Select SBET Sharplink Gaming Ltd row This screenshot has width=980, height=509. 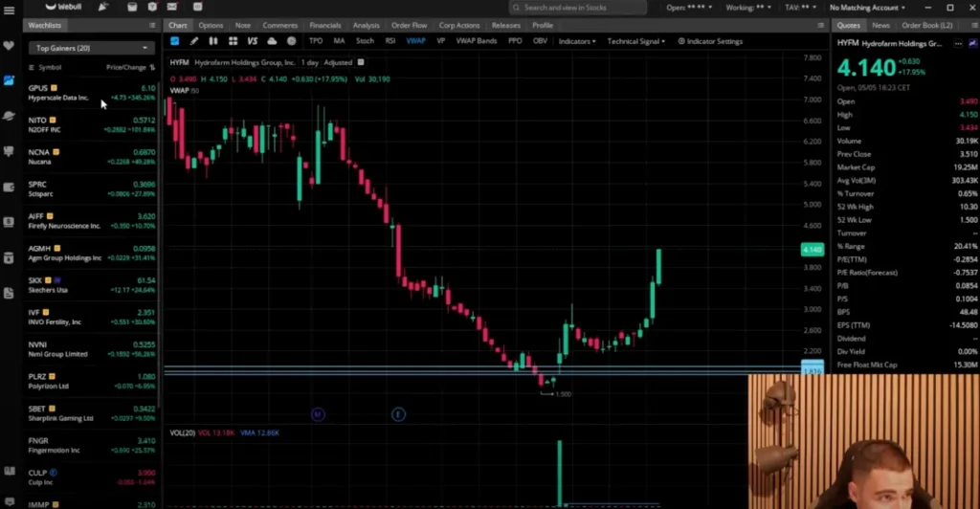(x=92, y=413)
